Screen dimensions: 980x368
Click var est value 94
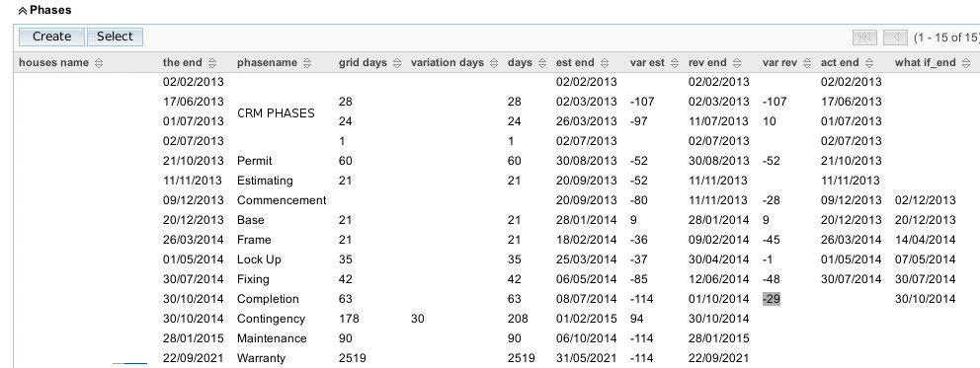(638, 319)
